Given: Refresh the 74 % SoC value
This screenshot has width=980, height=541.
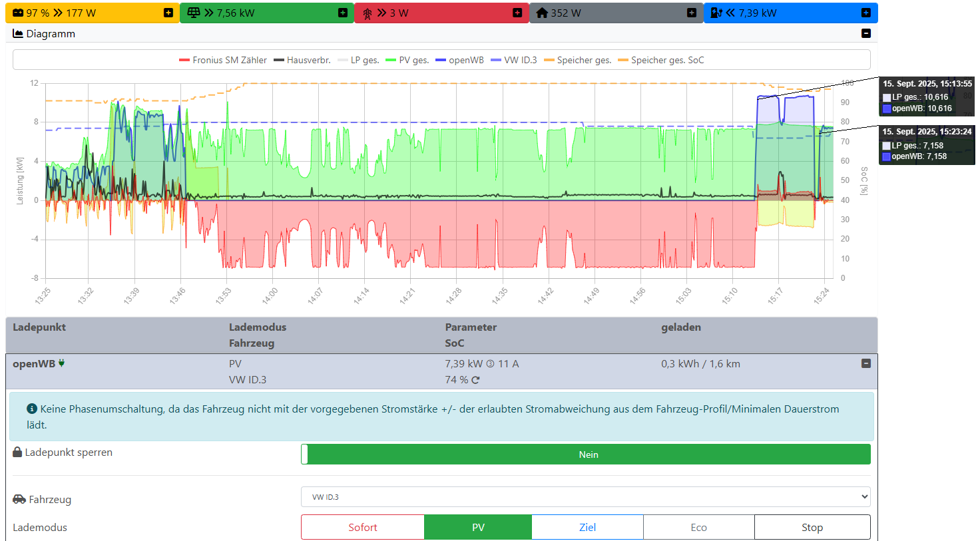Looking at the screenshot, I should 475,380.
